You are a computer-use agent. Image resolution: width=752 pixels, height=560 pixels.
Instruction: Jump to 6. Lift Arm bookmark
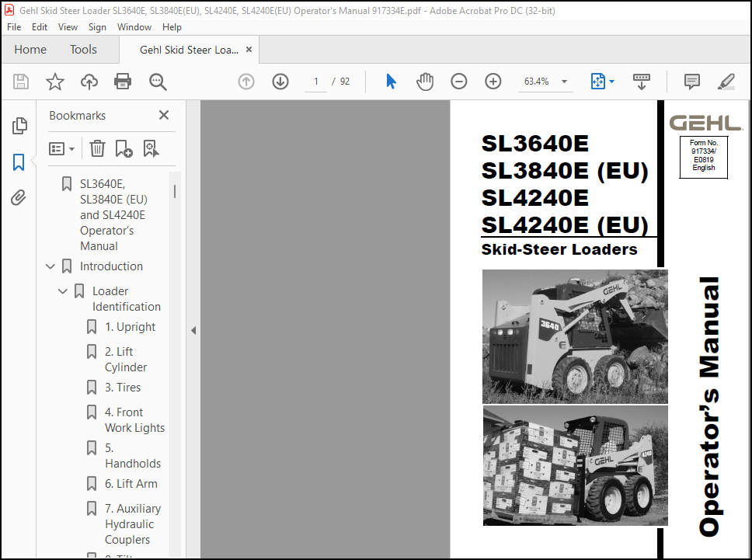click(x=131, y=484)
